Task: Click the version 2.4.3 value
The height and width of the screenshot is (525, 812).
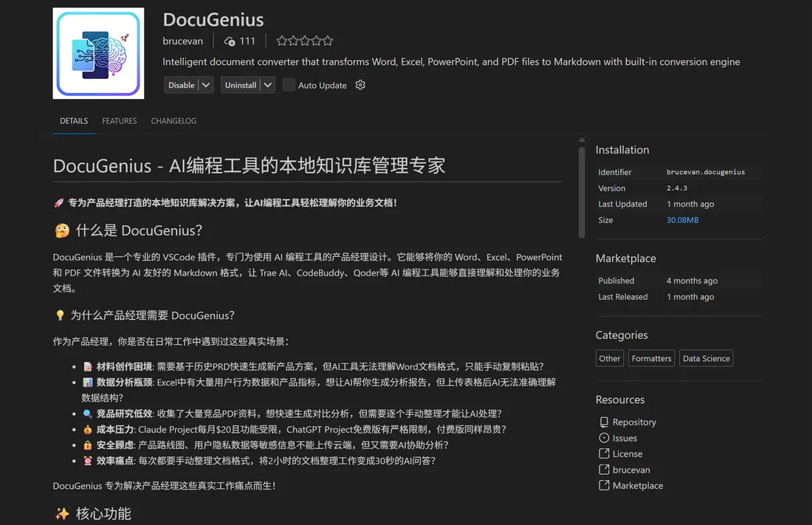Action: [677, 188]
